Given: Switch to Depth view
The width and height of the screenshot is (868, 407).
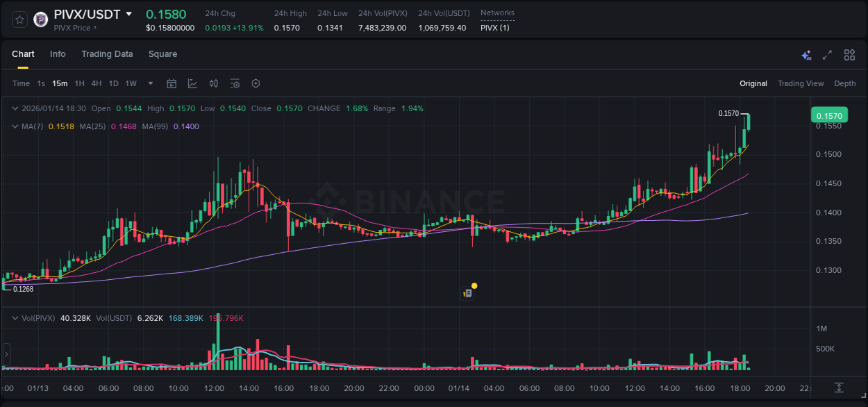Looking at the screenshot, I should [x=845, y=83].
